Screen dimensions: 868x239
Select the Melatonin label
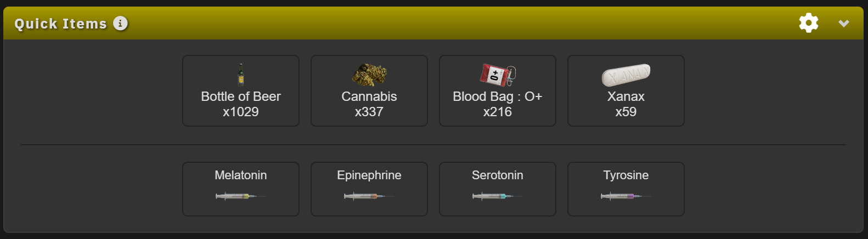click(241, 175)
